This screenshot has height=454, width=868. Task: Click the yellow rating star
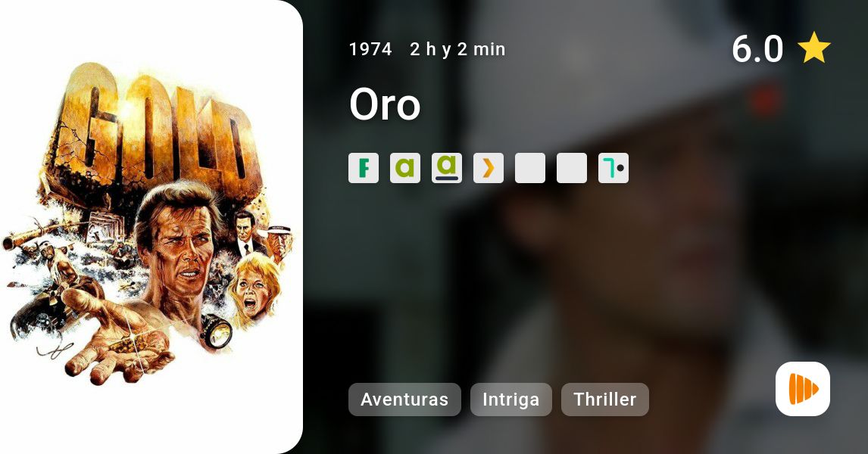click(x=814, y=48)
